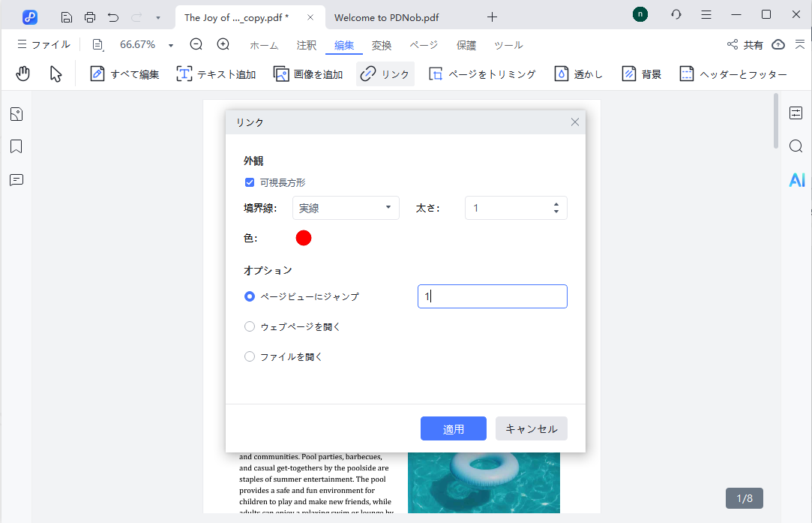Open the red link color swatch
Viewport: 812px width, 523px height.
coord(304,237)
